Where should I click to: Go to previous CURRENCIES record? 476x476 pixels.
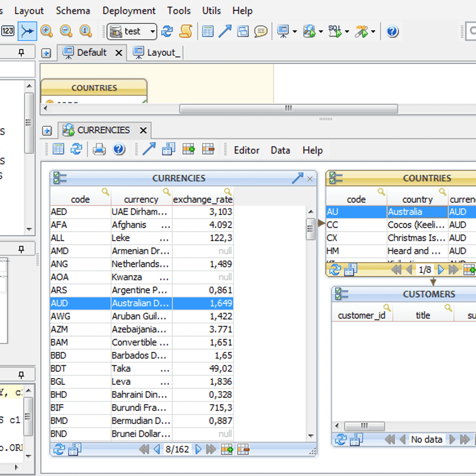click(157, 449)
